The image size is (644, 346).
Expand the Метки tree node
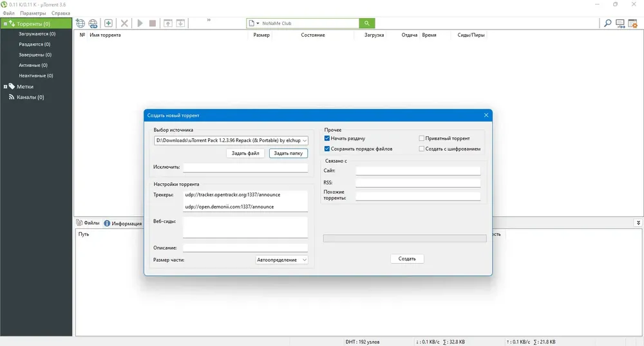click(5, 87)
